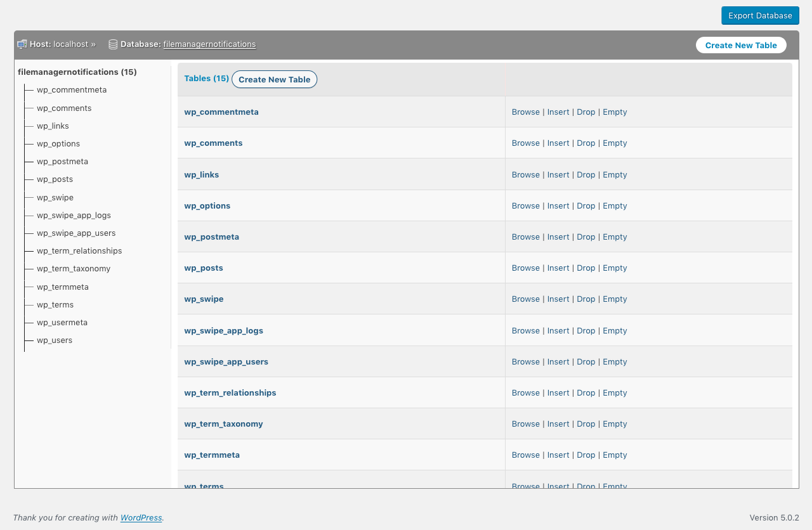Open the filemanagernotifications database link
Screen dimensions: 812x530
pyautogui.click(x=209, y=44)
